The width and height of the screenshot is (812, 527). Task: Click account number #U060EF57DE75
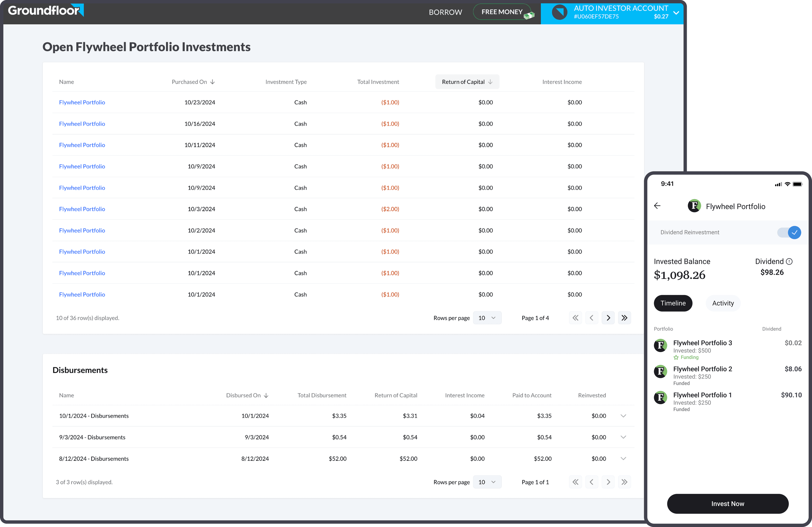pyautogui.click(x=596, y=16)
